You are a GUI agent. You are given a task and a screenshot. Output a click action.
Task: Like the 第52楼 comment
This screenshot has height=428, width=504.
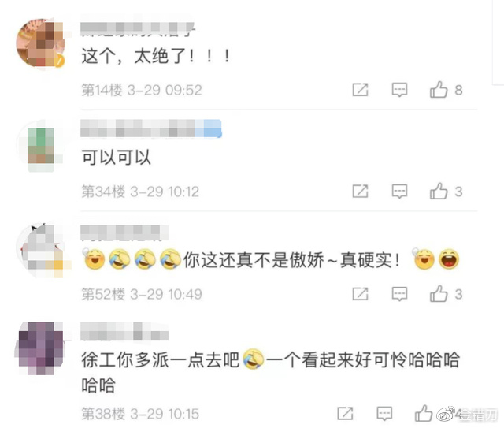coord(439,294)
